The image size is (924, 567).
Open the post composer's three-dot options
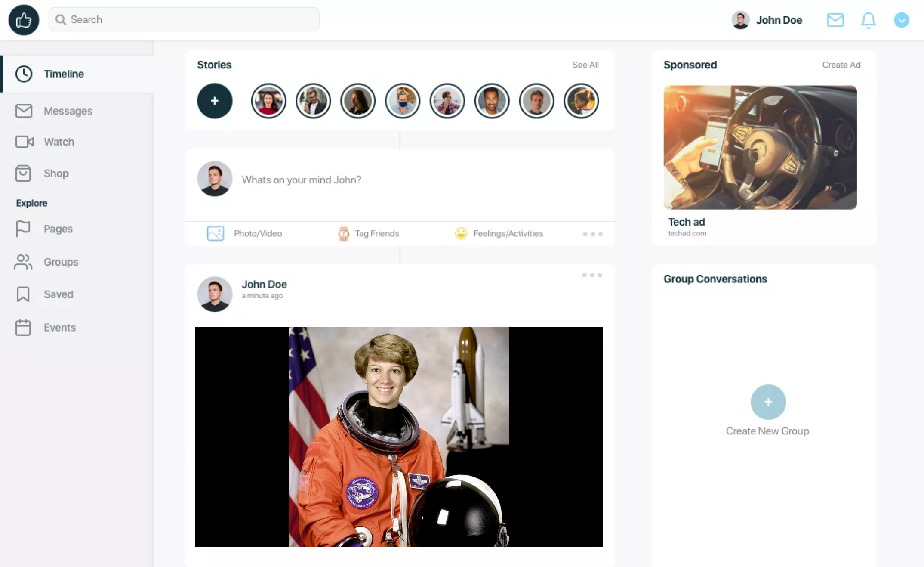click(592, 234)
